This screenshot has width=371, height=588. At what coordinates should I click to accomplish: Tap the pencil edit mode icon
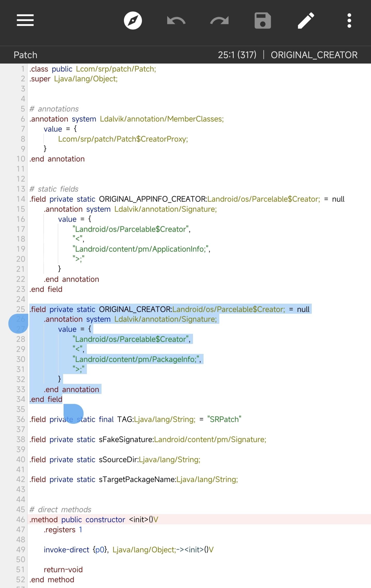tap(306, 20)
